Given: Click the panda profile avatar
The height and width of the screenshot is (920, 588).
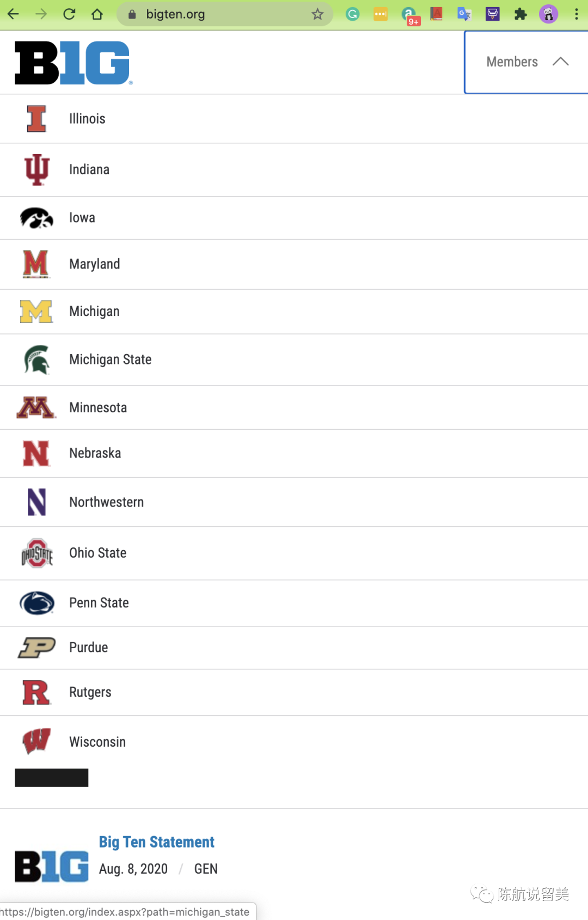Looking at the screenshot, I should pyautogui.click(x=548, y=14).
